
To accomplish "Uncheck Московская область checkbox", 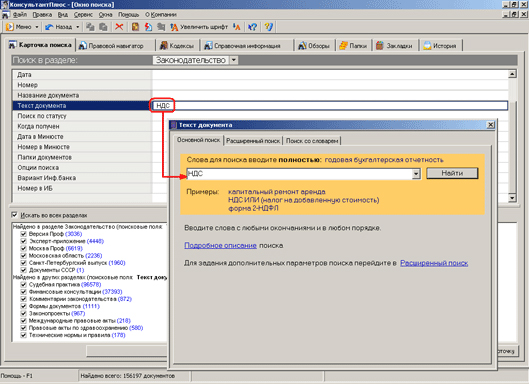I will [23, 255].
